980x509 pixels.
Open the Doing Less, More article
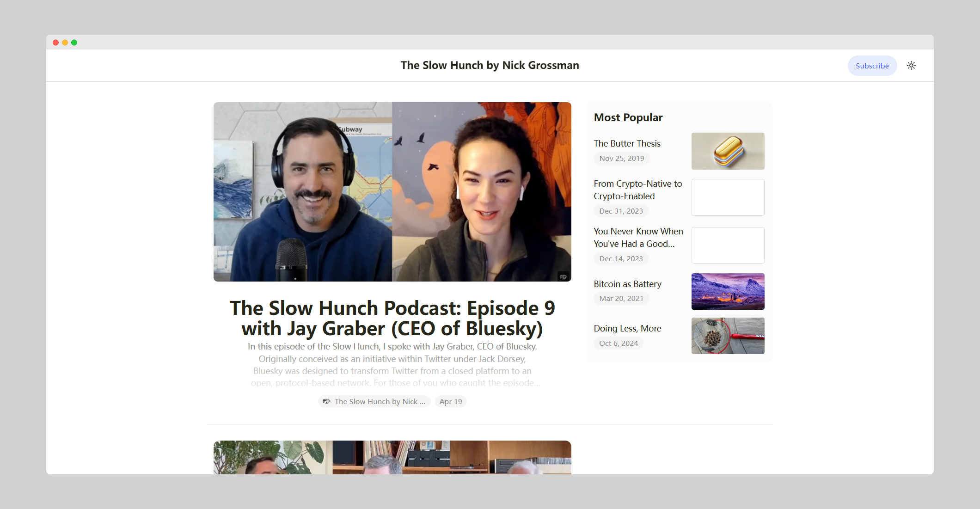click(x=627, y=328)
